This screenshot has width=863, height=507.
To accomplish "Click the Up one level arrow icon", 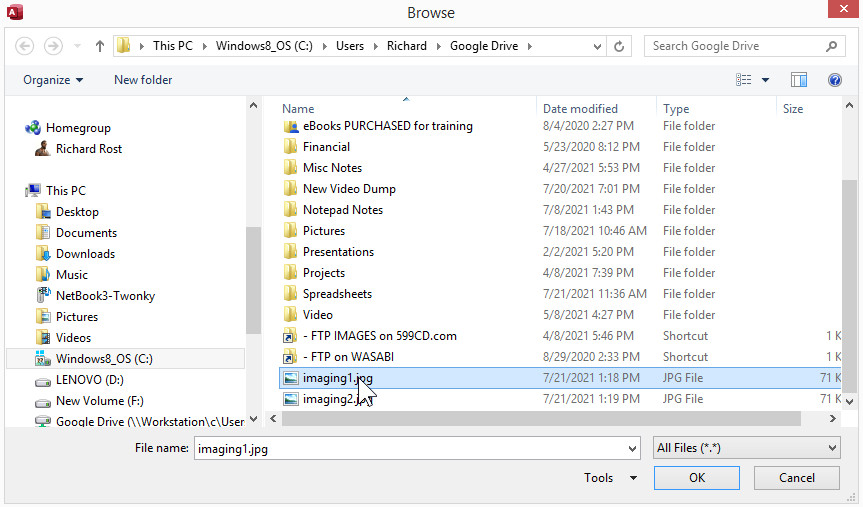I will (100, 46).
